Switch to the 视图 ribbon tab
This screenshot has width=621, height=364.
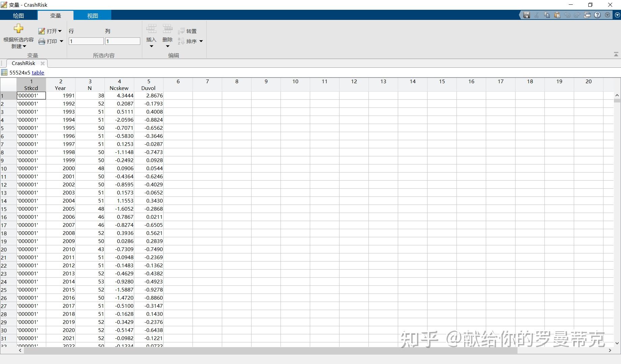pyautogui.click(x=92, y=15)
